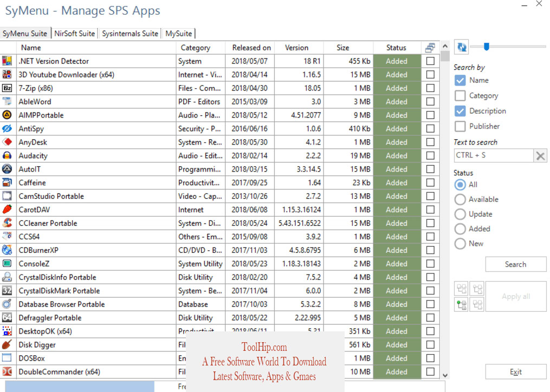The image size is (550, 392).
Task: Click the CarotDAV carrot icon
Action: (x=7, y=210)
